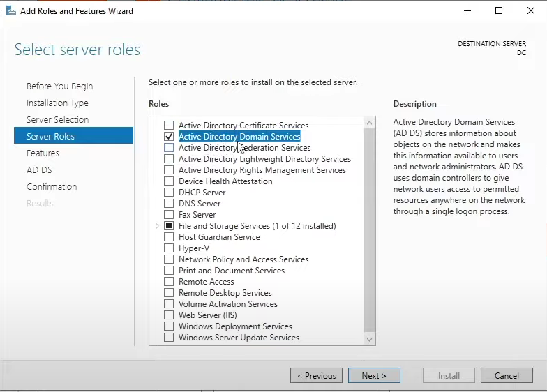Expand File and Storage Services tree node

(157, 226)
